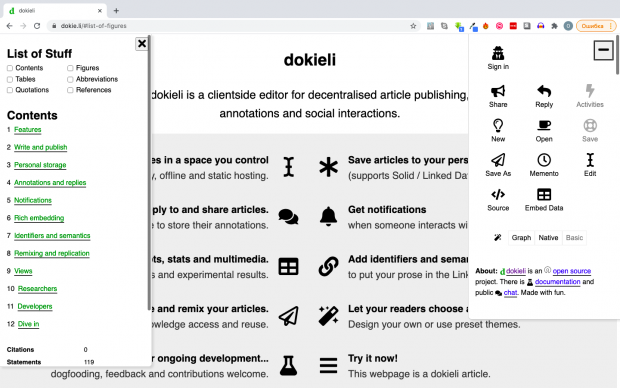This screenshot has height=388, width=620.
Task: Open a new browser tab
Action: pyautogui.click(x=116, y=11)
